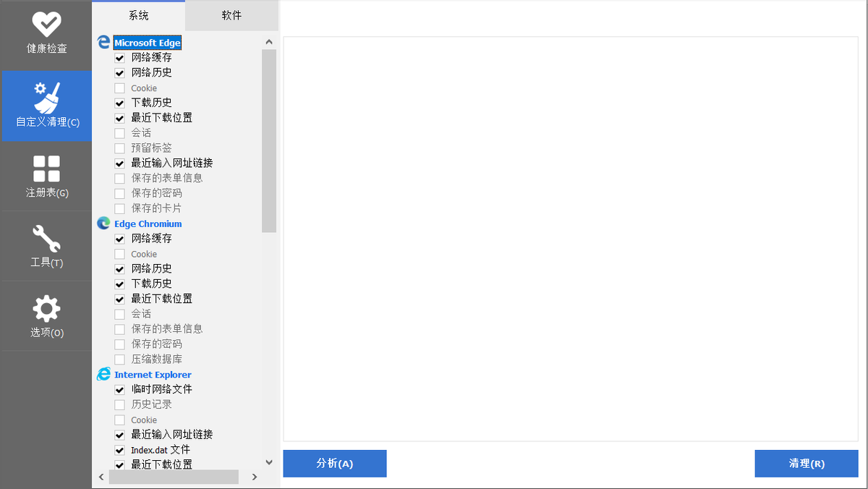Select the 系统 tab

click(137, 14)
